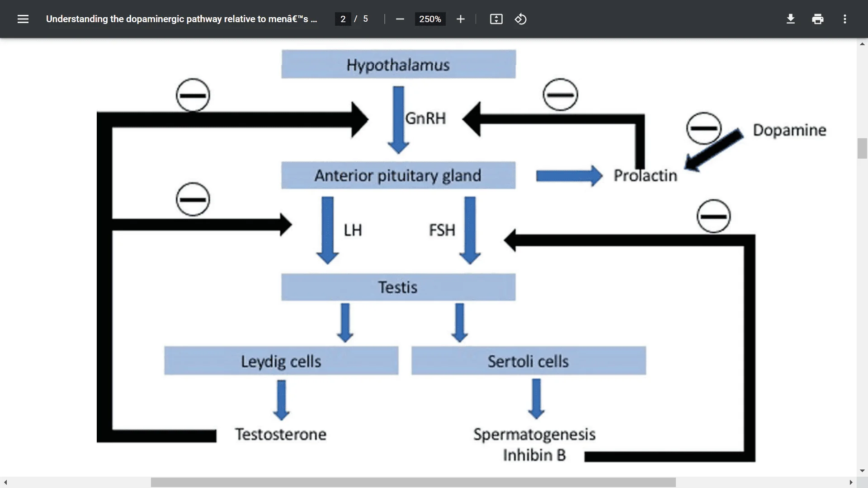The width and height of the screenshot is (868, 488).
Task: Click vertical scrollbar down arrow
Action: coord(862,470)
